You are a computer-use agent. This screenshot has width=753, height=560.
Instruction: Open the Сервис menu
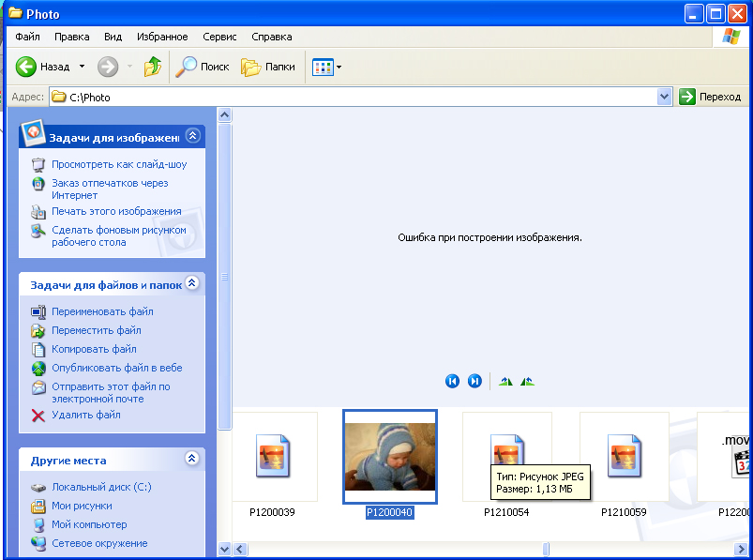click(219, 37)
